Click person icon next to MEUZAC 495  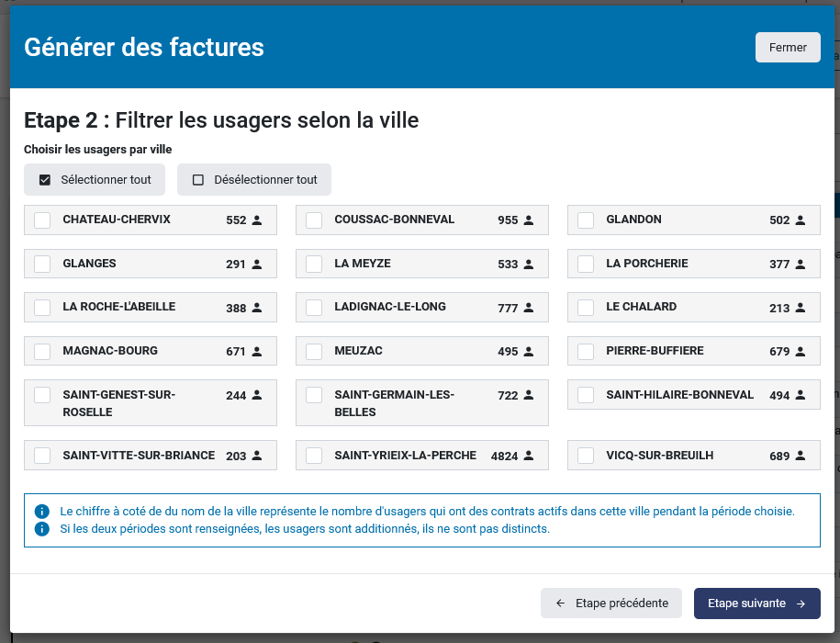coord(529,352)
